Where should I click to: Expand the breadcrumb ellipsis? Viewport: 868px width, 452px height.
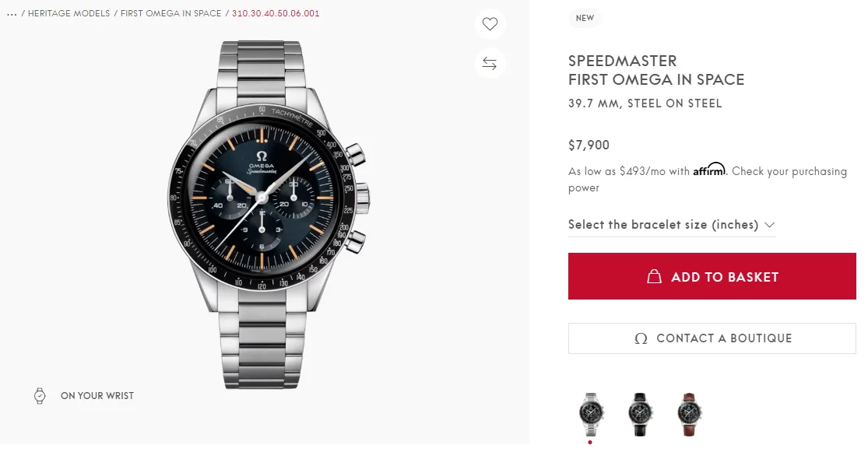pos(11,14)
